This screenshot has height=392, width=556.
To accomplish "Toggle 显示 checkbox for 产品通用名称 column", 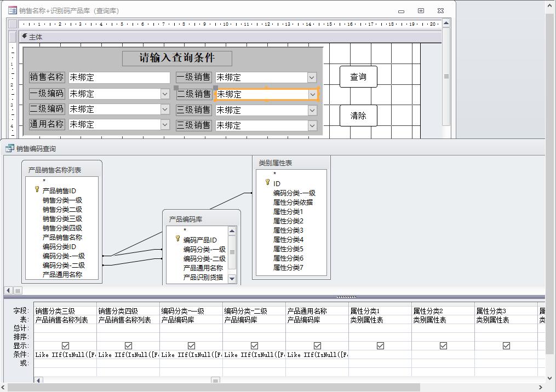I will (x=317, y=345).
